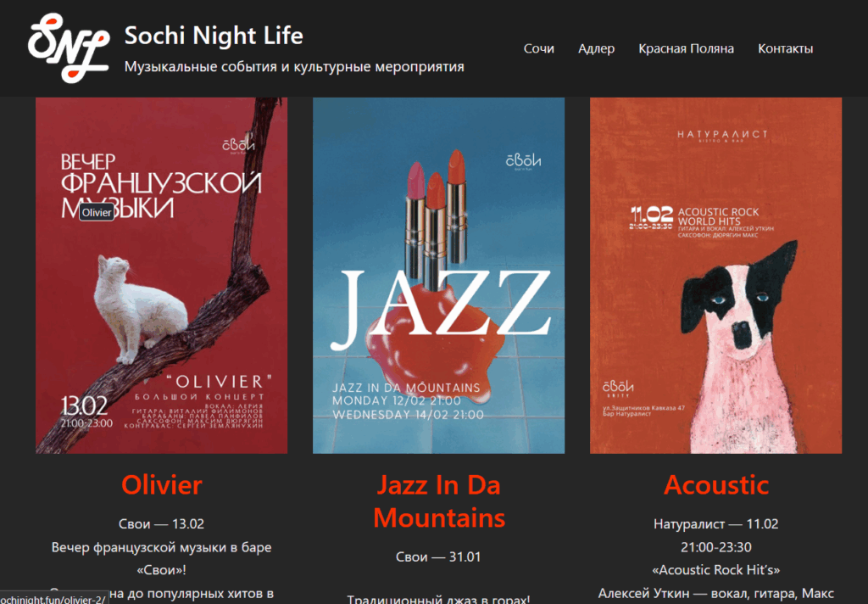Click the Свои logo on Olivier poster

tap(239, 143)
